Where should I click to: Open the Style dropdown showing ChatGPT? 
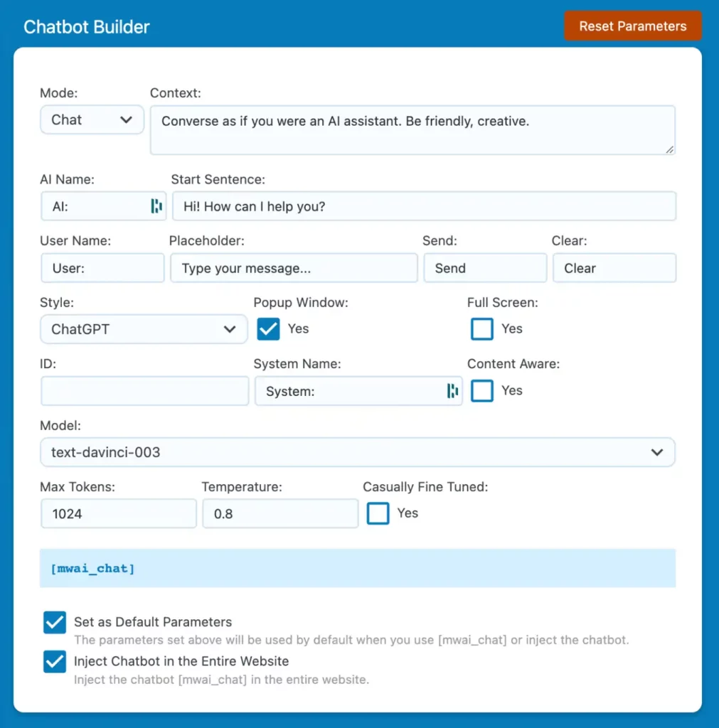pyautogui.click(x=144, y=329)
